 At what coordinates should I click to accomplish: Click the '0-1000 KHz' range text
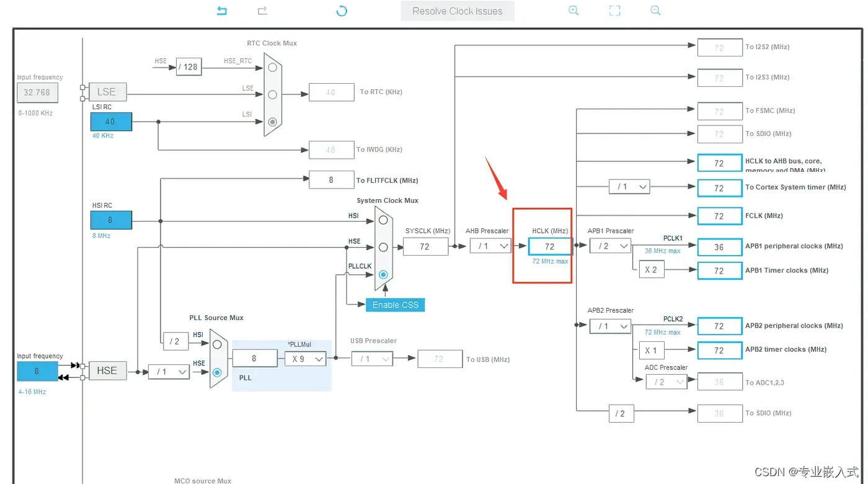35,113
